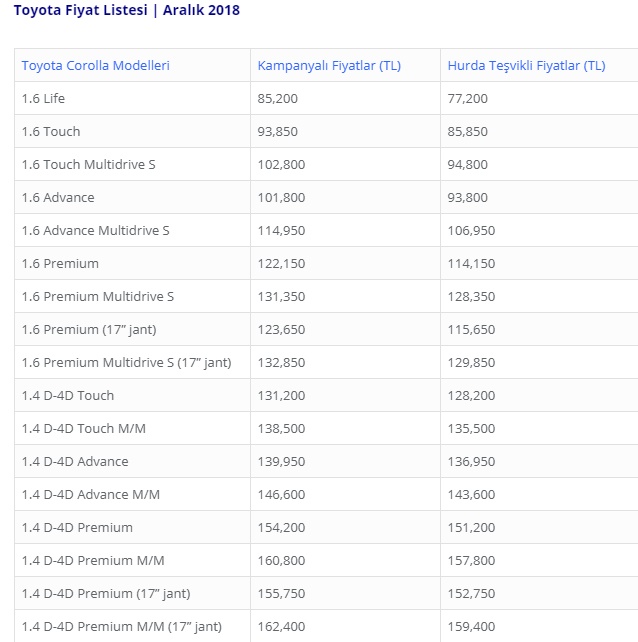Image resolution: width=638 pixels, height=642 pixels.
Task: Click the scrap-incentive price 106,950
Action: (x=471, y=231)
